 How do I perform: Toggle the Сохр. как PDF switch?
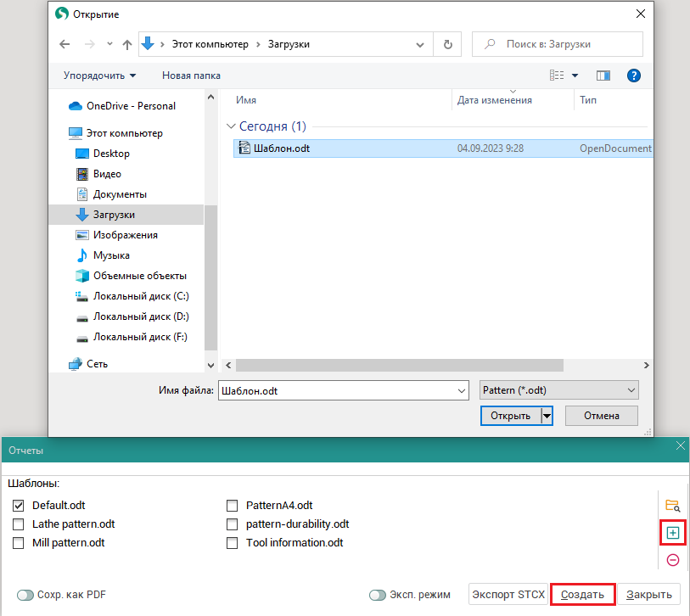point(25,595)
